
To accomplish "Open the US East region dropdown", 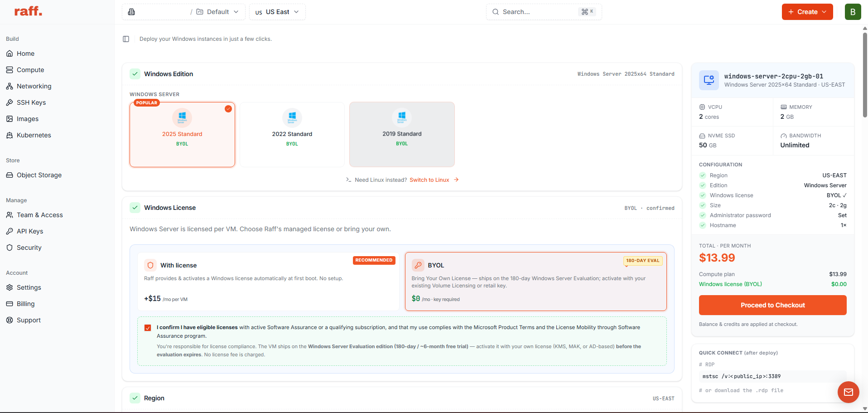I will coord(277,12).
